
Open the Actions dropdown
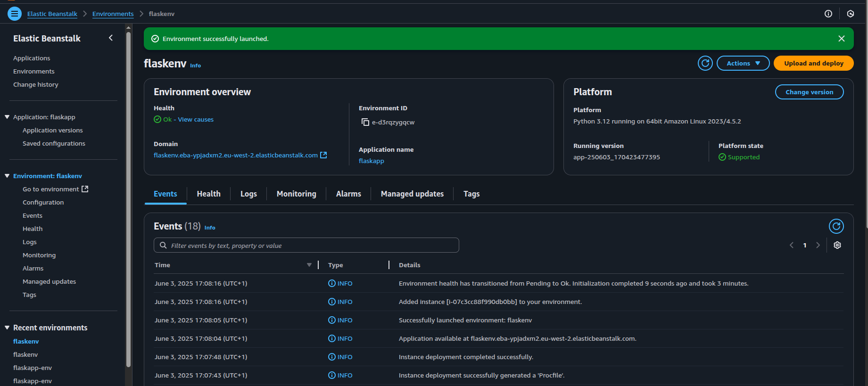click(743, 63)
